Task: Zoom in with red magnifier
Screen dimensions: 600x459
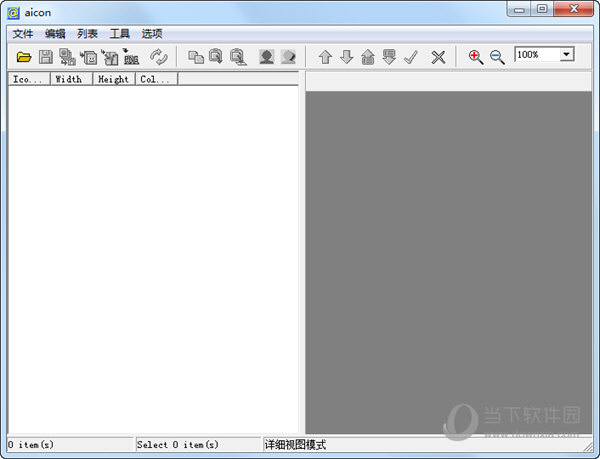Action: (476, 57)
